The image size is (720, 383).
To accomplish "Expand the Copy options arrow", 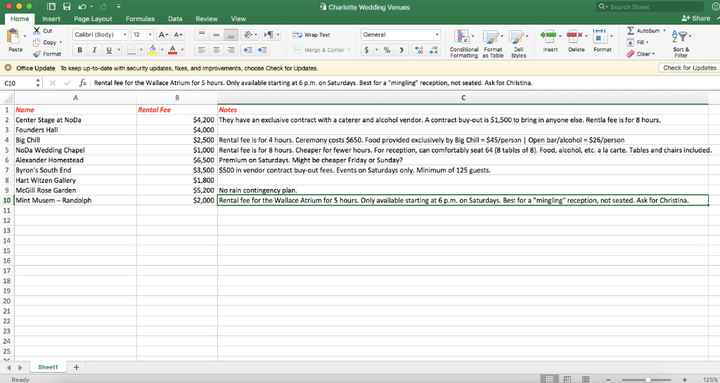I will coord(61,42).
